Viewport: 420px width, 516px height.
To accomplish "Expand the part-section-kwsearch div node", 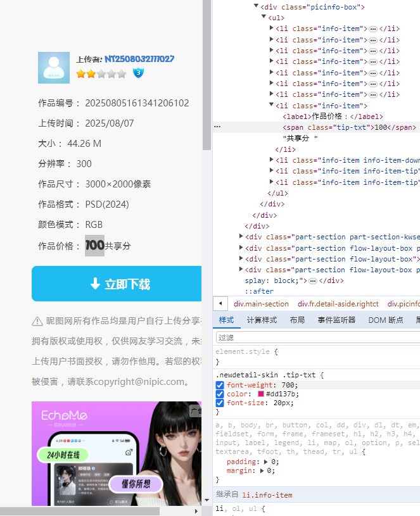I will tap(241, 237).
